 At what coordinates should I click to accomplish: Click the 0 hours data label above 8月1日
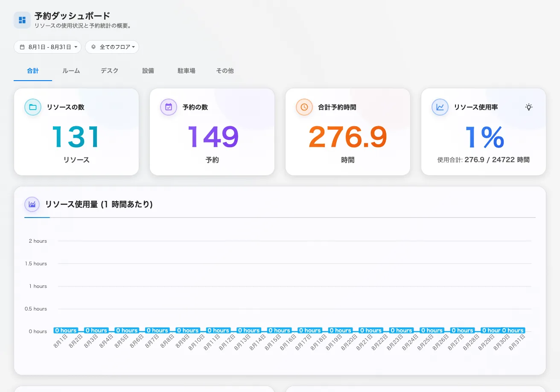66,330
